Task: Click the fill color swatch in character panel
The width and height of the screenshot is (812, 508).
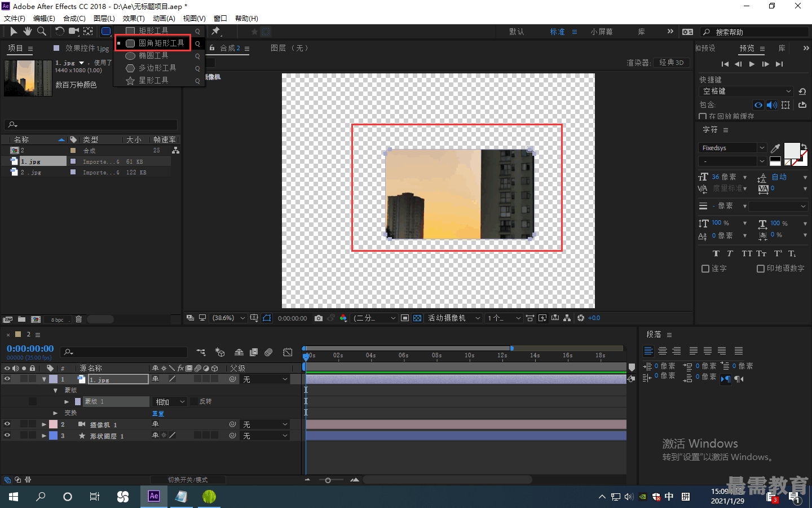Action: 792,151
